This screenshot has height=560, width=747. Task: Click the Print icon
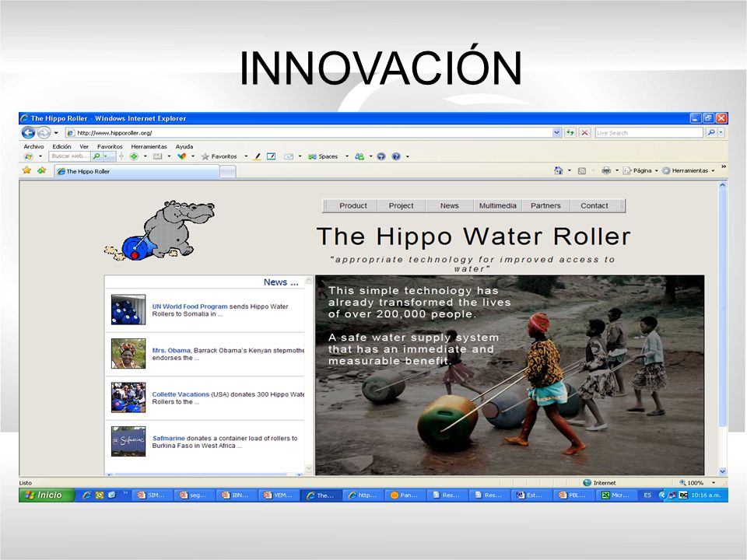(x=606, y=170)
